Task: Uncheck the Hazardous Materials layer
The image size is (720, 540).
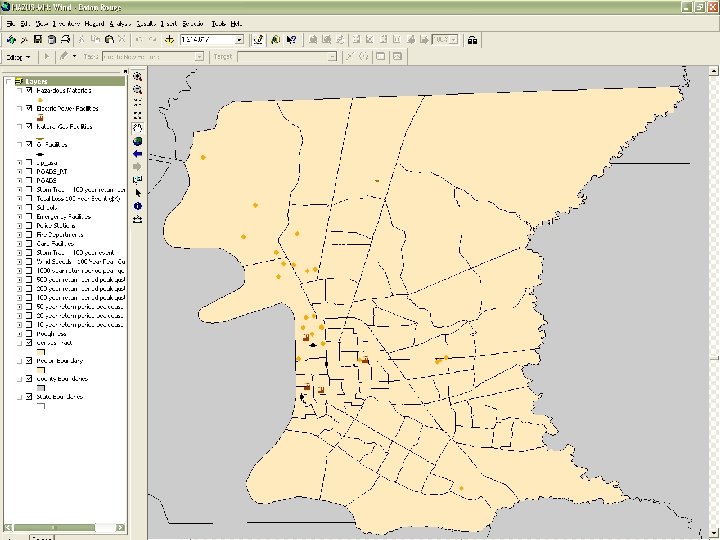Action: click(x=30, y=91)
